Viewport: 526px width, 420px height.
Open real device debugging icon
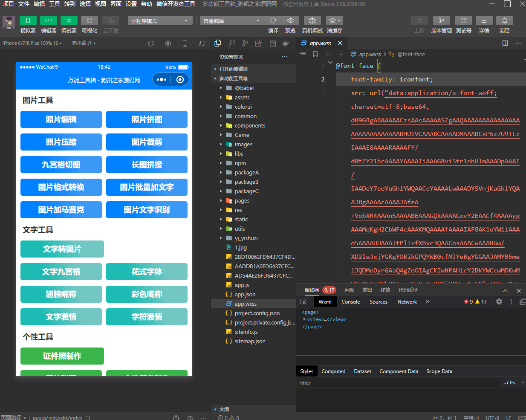tap(312, 20)
